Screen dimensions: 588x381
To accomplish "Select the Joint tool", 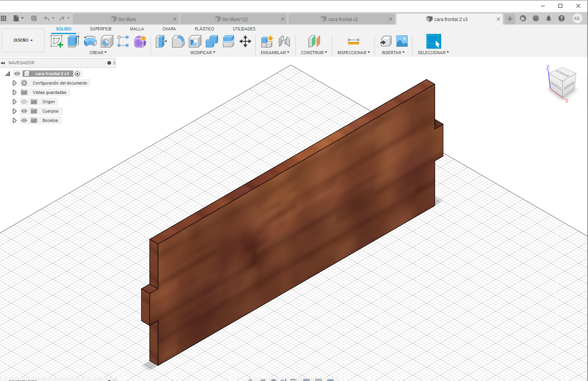I will tap(284, 41).
